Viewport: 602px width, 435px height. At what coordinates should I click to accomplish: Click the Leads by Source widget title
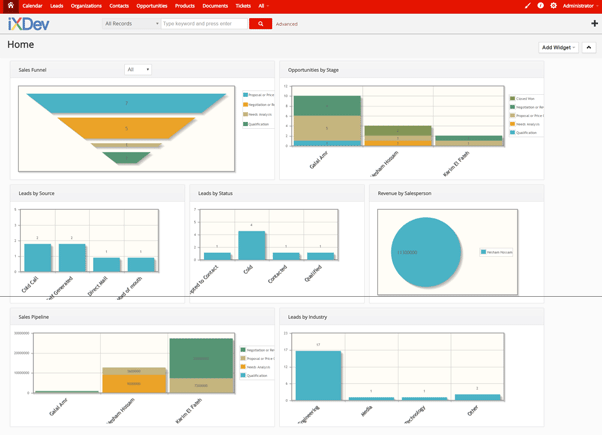36,193
